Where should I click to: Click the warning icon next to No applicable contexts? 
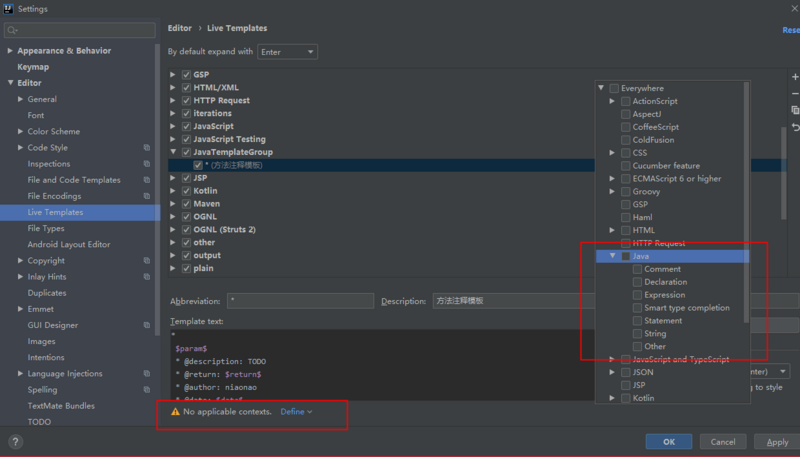pyautogui.click(x=175, y=412)
